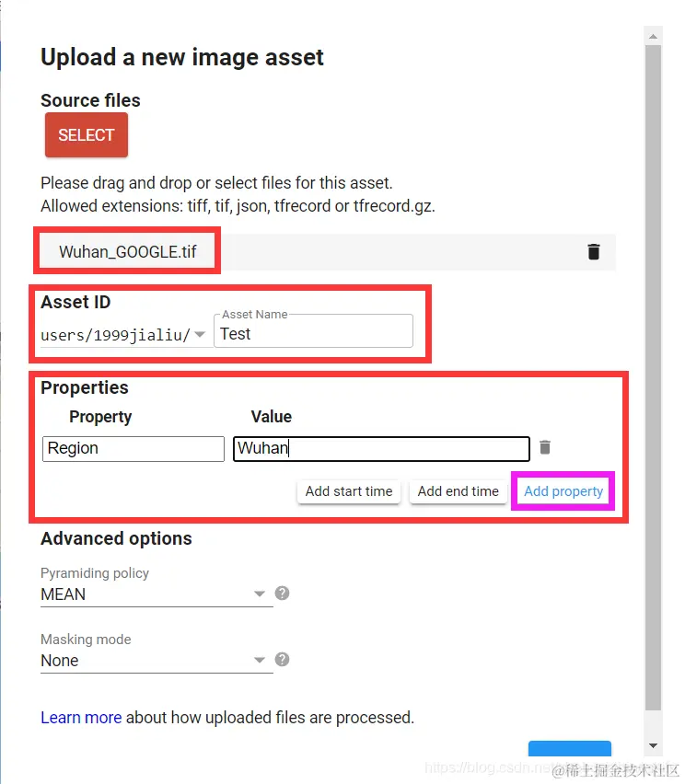
Task: Remove the Region property with its trash icon
Action: point(545,447)
